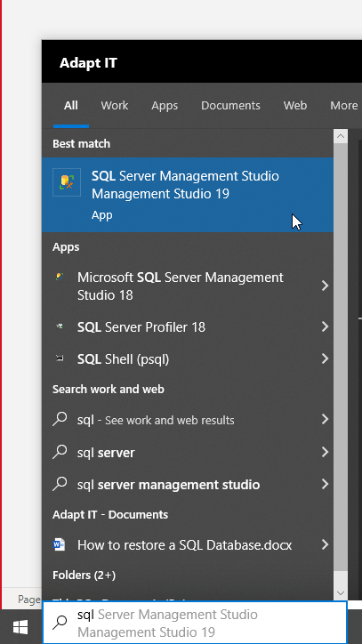Click the search magnifier icon in taskbar box

60,623
